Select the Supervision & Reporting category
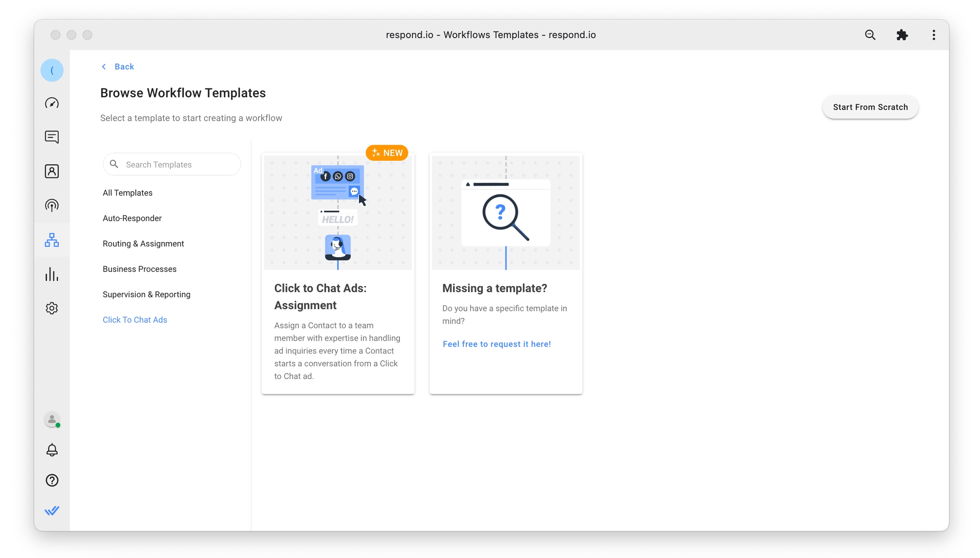 (x=146, y=294)
